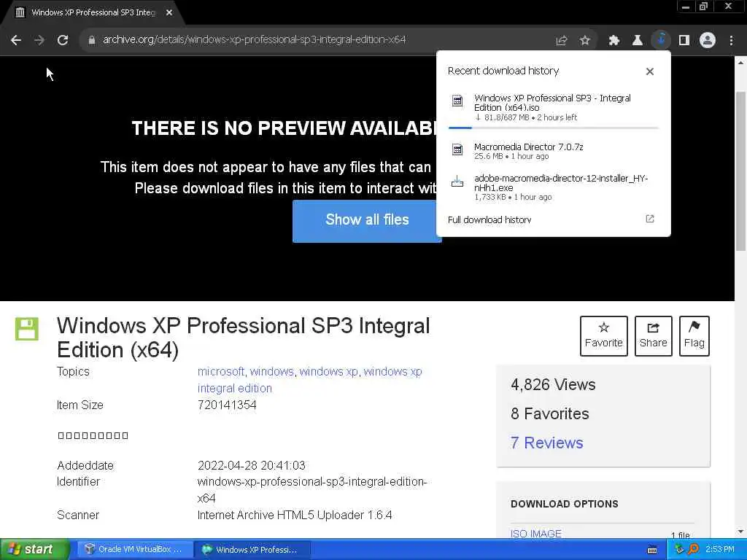Click Show all files button
Image resolution: width=747 pixels, height=560 pixels.
(x=367, y=220)
